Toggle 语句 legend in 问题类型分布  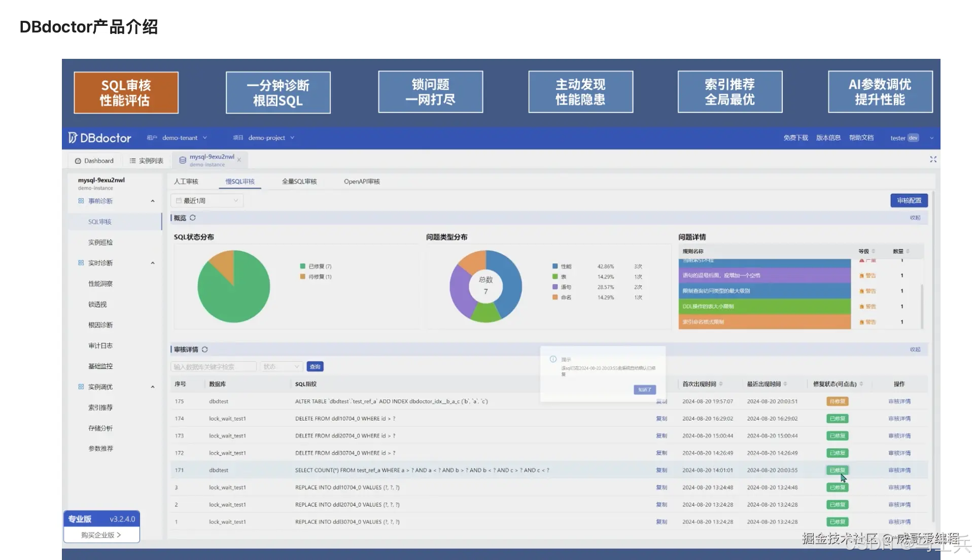point(562,287)
